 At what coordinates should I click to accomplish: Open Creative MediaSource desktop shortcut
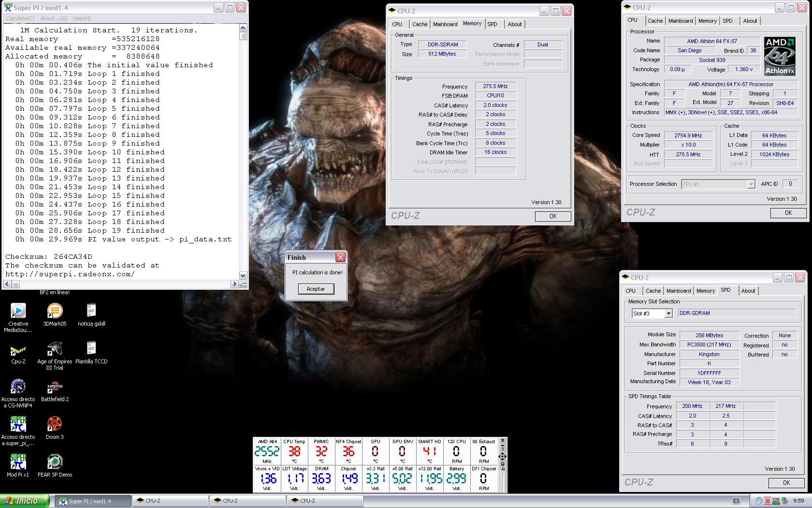point(18,311)
